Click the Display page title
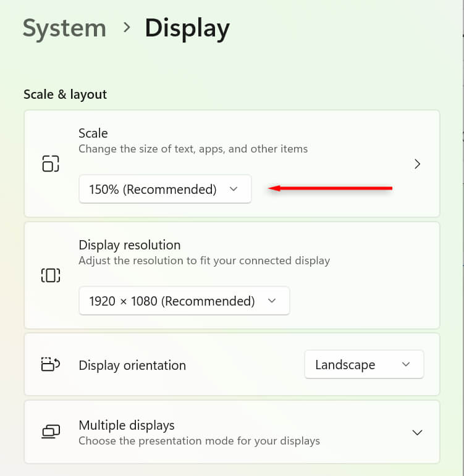Viewport: 464px width, 476px height. (187, 28)
